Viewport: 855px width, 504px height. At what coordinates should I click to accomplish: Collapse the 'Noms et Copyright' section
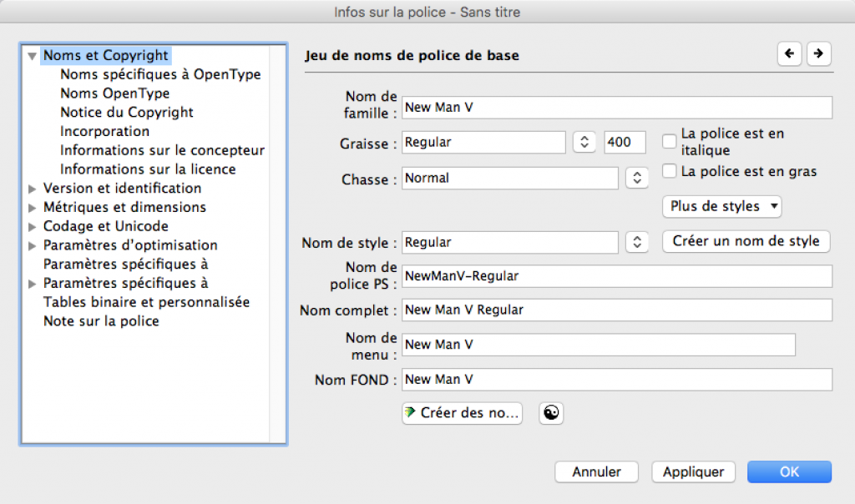(33, 57)
